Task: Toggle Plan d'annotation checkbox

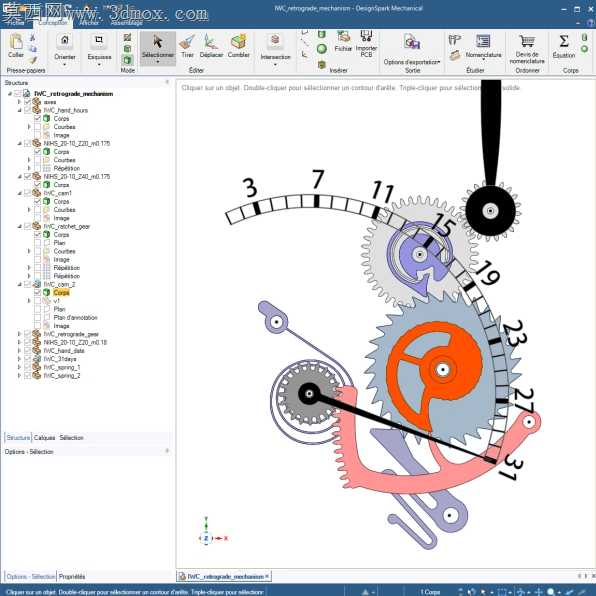Action: click(37, 317)
